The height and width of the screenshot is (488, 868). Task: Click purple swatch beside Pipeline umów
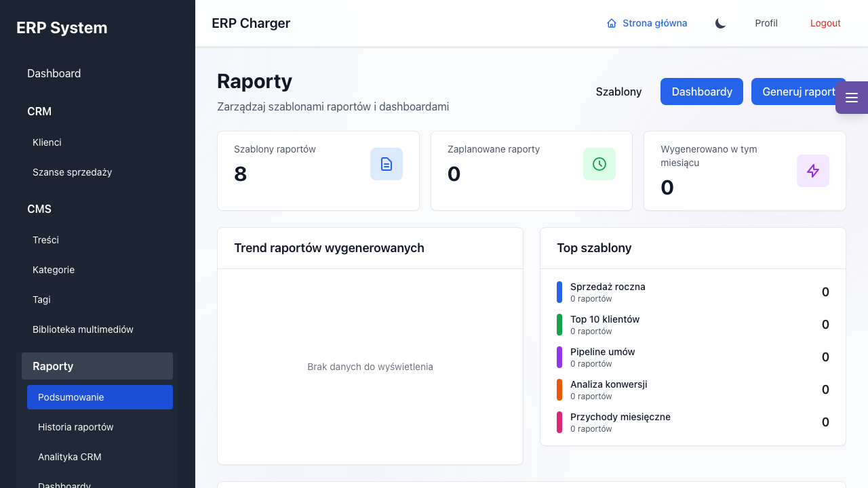click(559, 357)
